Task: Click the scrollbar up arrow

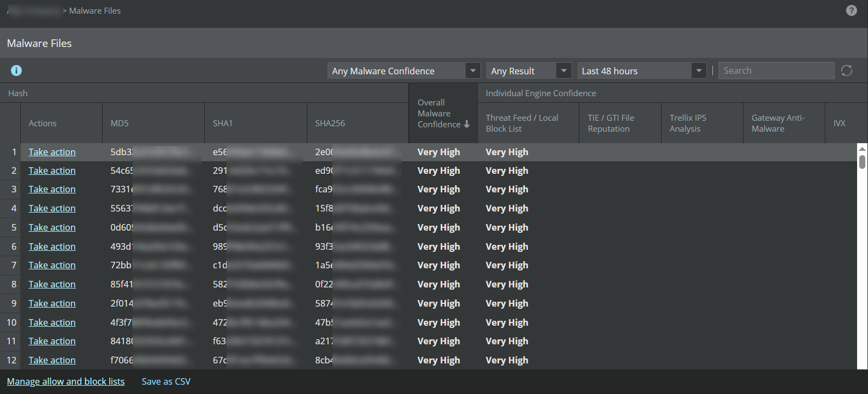Action: tap(862, 148)
